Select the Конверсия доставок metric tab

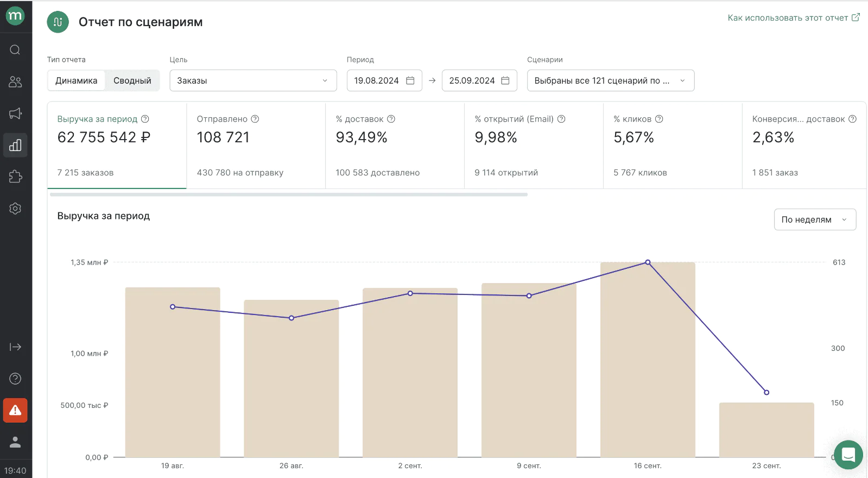click(804, 146)
